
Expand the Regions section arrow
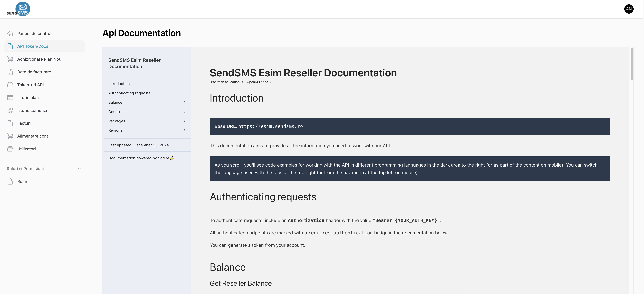[185, 130]
